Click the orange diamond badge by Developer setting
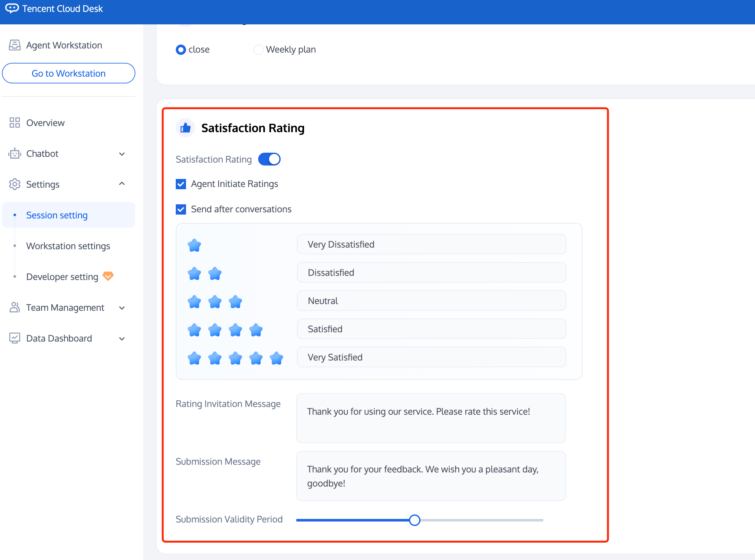 [x=108, y=276]
